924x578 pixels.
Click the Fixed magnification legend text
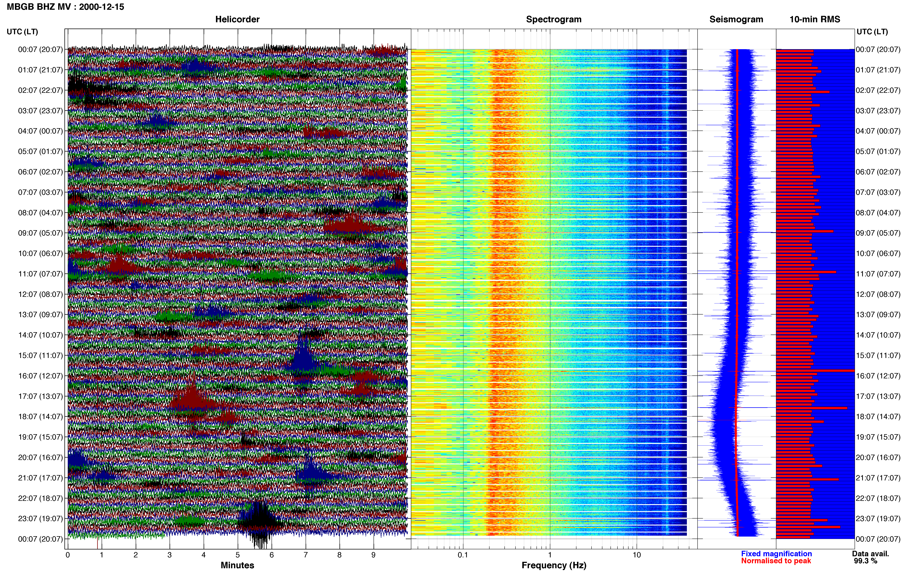click(x=776, y=554)
